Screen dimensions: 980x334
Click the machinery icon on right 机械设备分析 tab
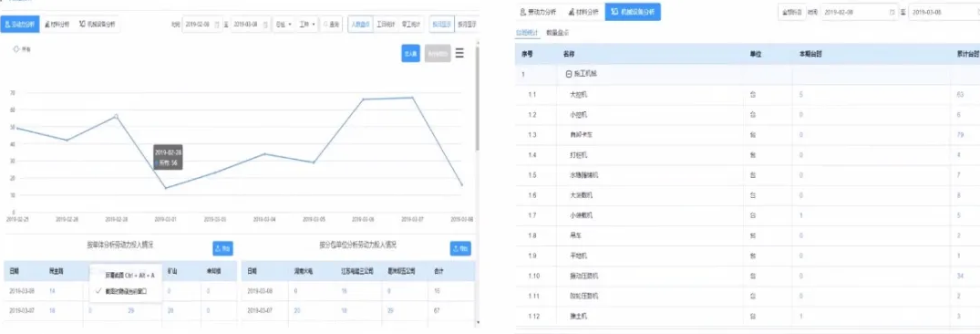615,12
